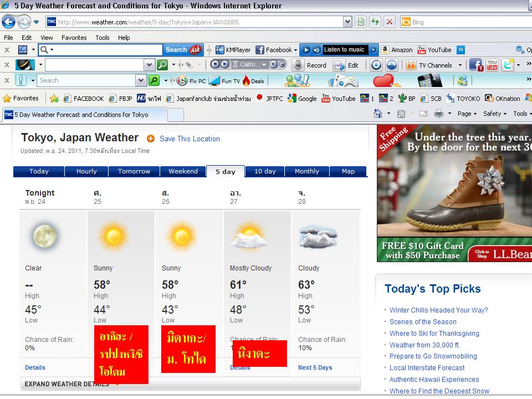Start radio playback on the California station player
Screen dimensions: 532x399
224,64
